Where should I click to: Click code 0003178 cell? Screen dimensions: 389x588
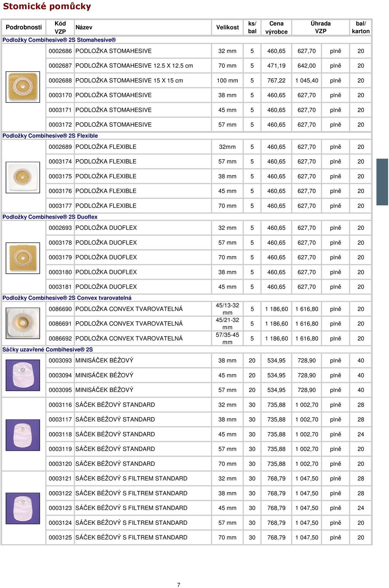(60, 243)
